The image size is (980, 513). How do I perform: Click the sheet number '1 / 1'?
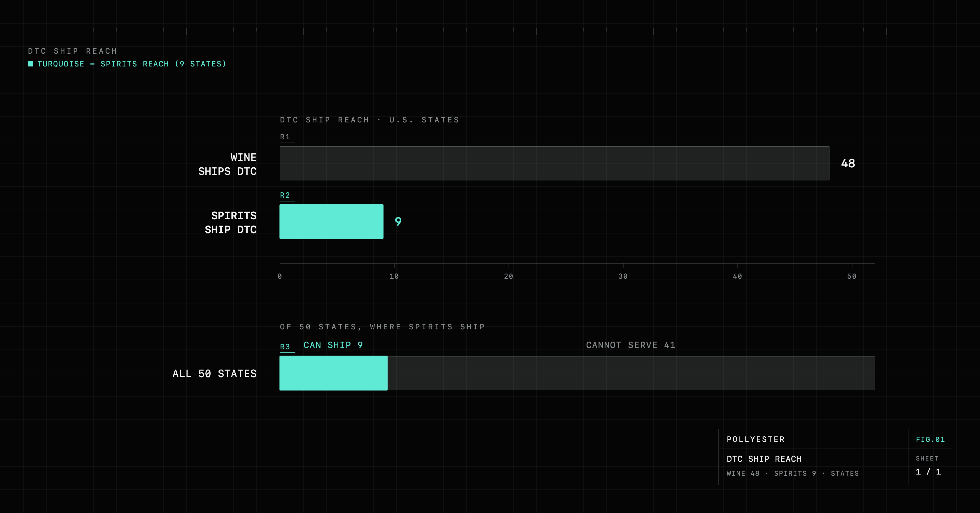pyautogui.click(x=928, y=472)
